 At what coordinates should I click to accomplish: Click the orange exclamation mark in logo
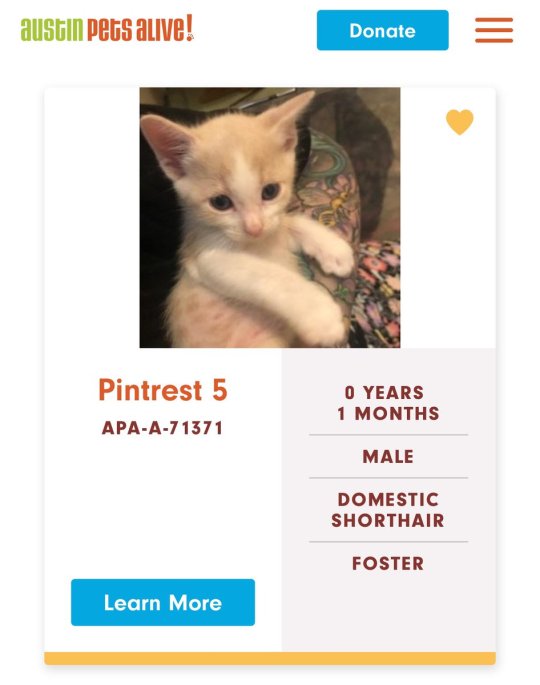(x=189, y=27)
